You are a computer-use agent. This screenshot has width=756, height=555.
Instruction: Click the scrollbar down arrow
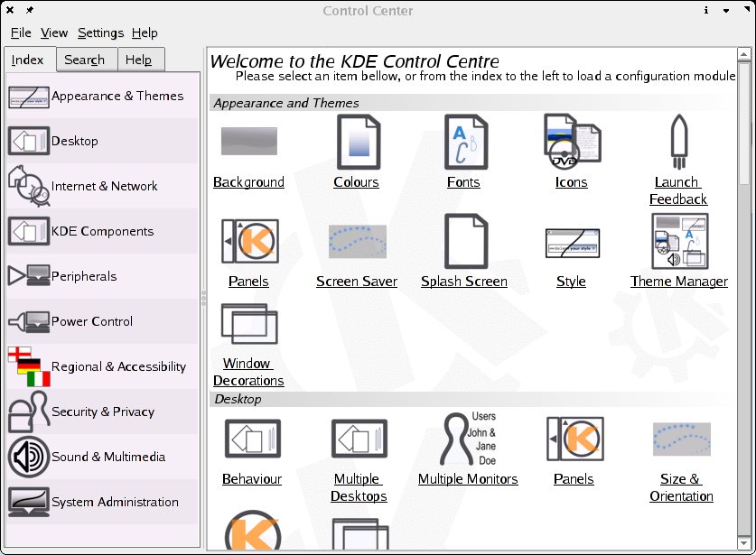[744, 543]
